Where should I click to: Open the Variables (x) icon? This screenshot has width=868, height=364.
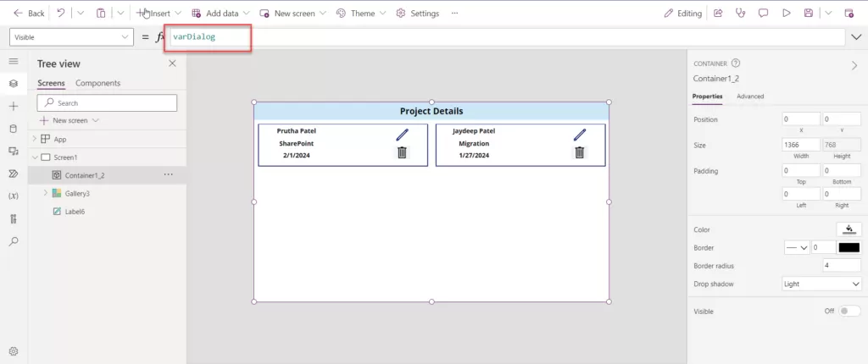click(x=14, y=196)
